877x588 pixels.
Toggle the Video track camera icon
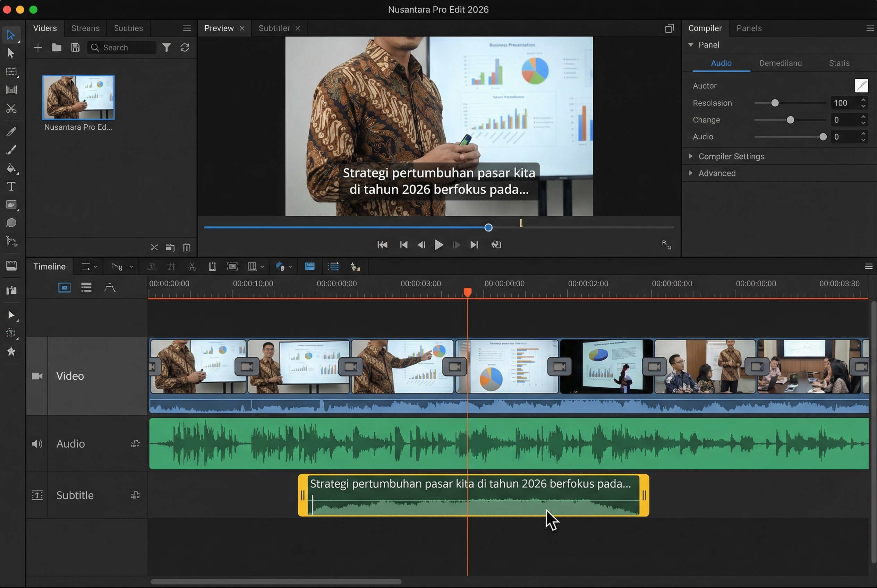coord(37,376)
